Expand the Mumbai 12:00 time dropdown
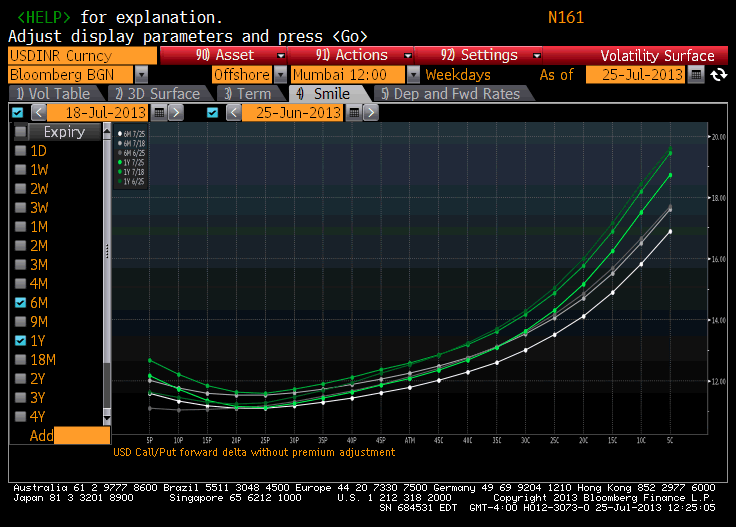 pyautogui.click(x=413, y=75)
